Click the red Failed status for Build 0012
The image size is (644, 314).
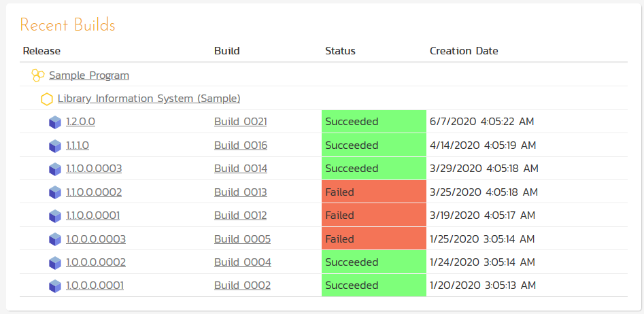click(x=373, y=215)
